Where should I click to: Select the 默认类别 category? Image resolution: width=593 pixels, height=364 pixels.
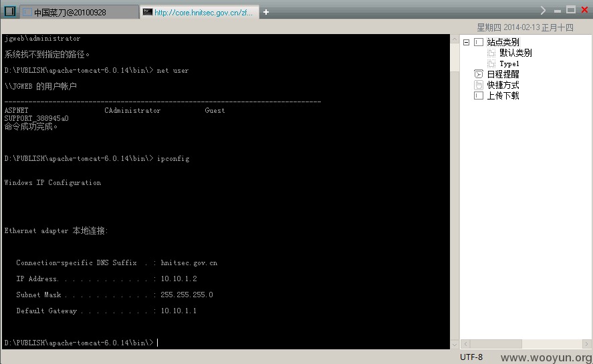pos(515,53)
